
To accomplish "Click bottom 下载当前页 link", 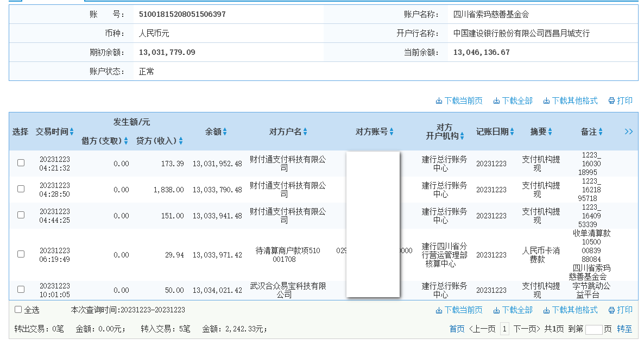I will [459, 310].
